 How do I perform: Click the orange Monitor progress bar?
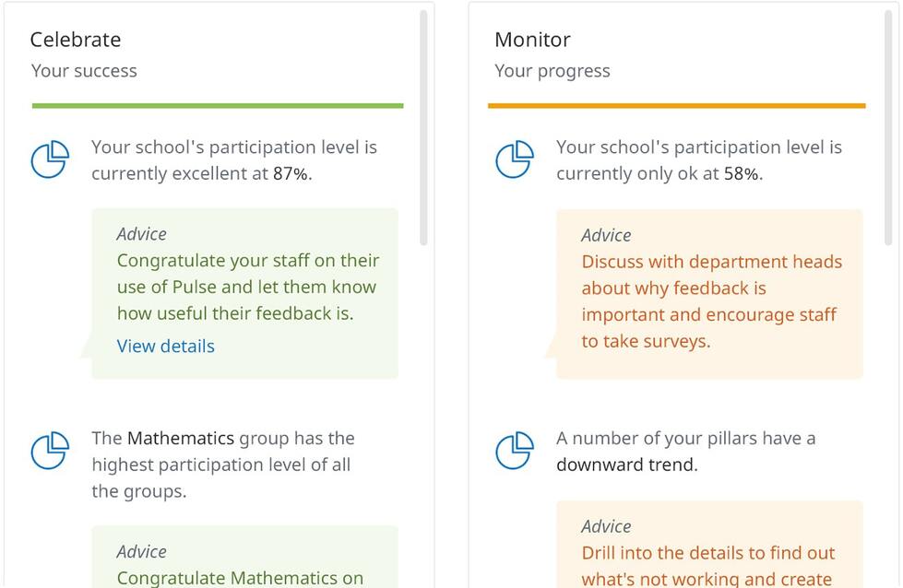(x=677, y=106)
